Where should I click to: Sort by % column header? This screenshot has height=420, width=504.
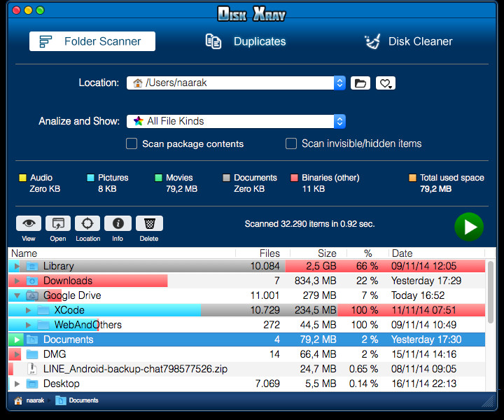coord(367,253)
